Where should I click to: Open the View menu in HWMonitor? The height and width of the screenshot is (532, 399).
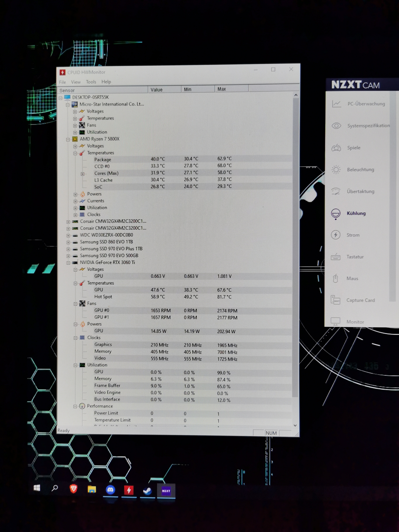(76, 82)
